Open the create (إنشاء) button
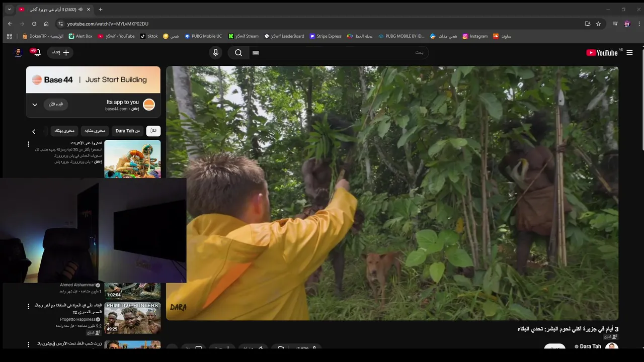Viewport: 644px width, 362px height. (60, 52)
